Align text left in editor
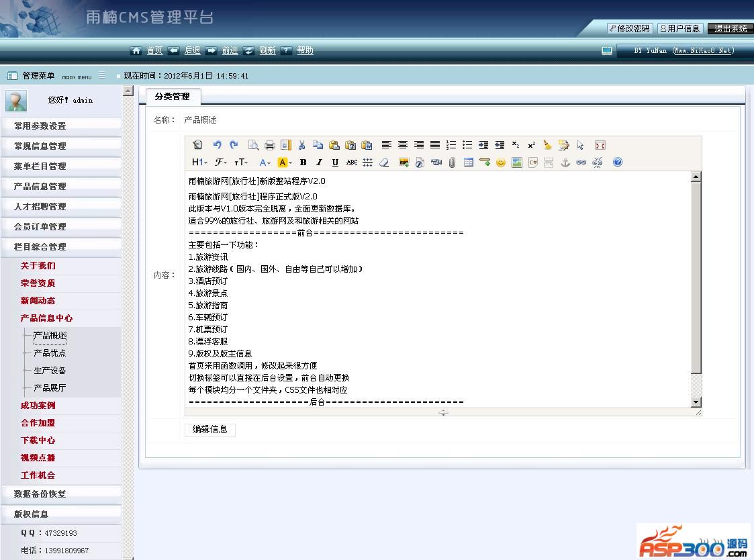The height and width of the screenshot is (560, 754). click(x=387, y=145)
